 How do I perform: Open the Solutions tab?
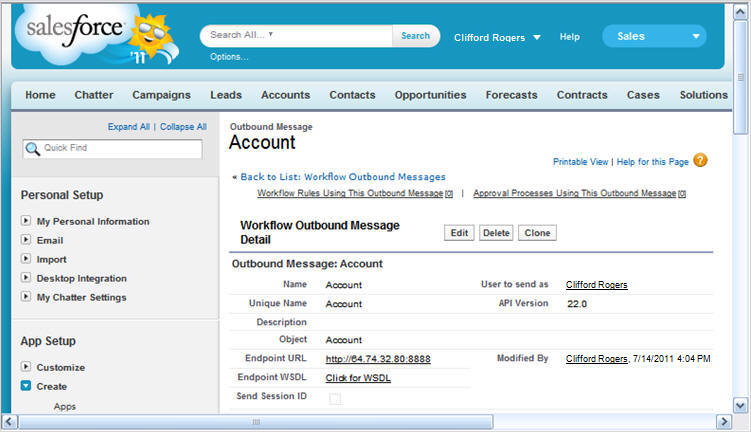point(704,95)
